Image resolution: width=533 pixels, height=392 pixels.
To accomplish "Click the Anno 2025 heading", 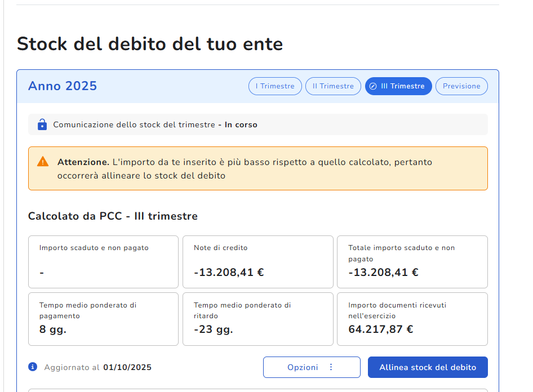I will [63, 86].
